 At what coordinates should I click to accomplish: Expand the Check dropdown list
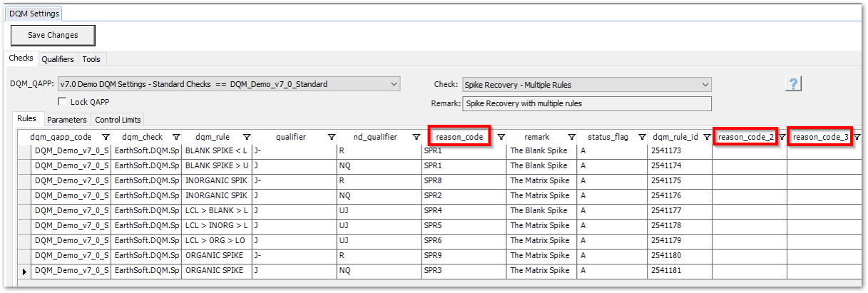705,85
